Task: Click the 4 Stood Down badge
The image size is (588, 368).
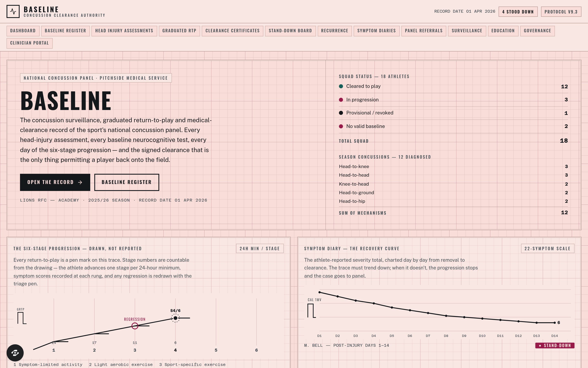Action: pos(518,12)
